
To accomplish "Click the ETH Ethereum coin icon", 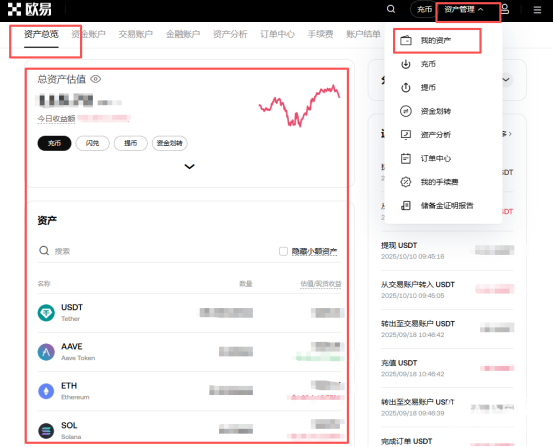I will click(x=46, y=391).
